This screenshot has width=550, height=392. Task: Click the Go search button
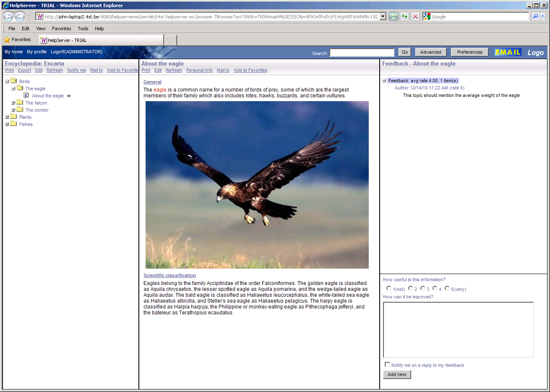[x=404, y=52]
